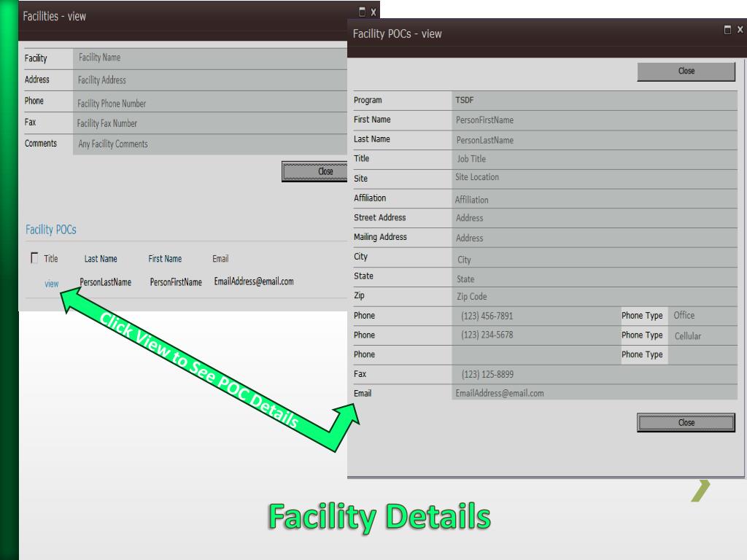The height and width of the screenshot is (560, 747).
Task: Click bottom Close button in Facility POCs window
Action: click(686, 422)
